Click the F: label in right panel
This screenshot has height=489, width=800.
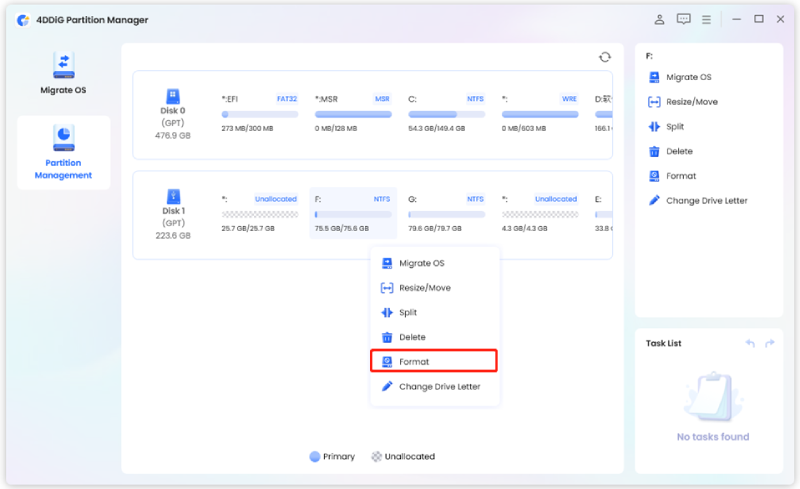pyautogui.click(x=649, y=56)
